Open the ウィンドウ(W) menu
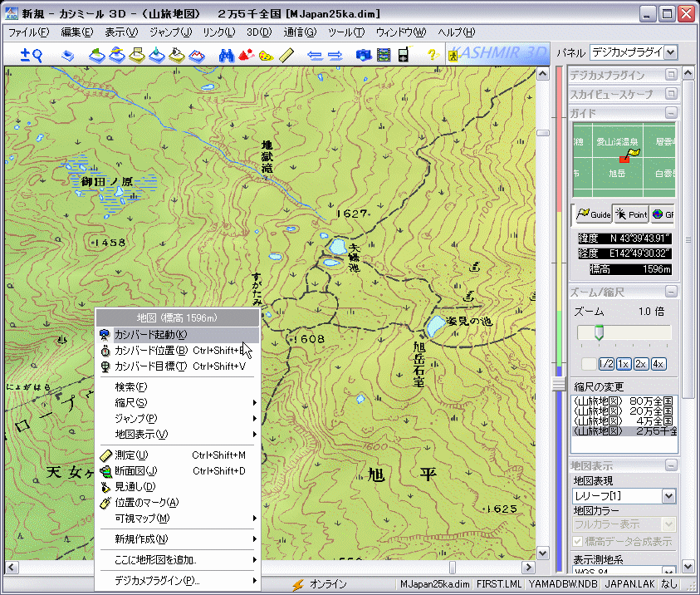Viewport: 700px width, 595px height. (x=401, y=32)
